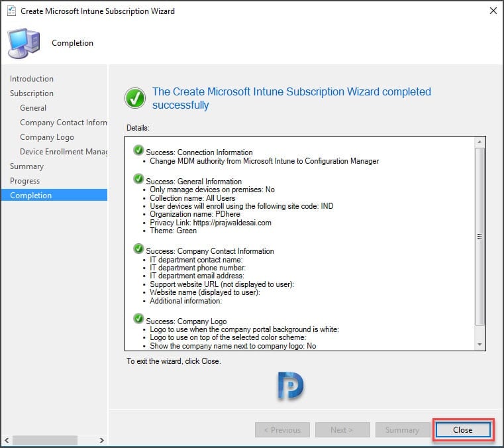The width and height of the screenshot is (504, 448).
Task: Click the wizard title bar icon
Action: (11, 11)
